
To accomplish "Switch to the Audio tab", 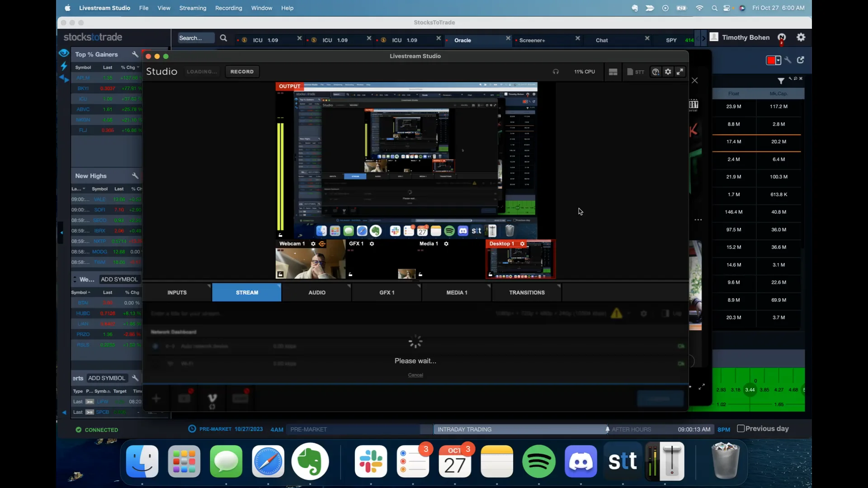I will (x=316, y=292).
